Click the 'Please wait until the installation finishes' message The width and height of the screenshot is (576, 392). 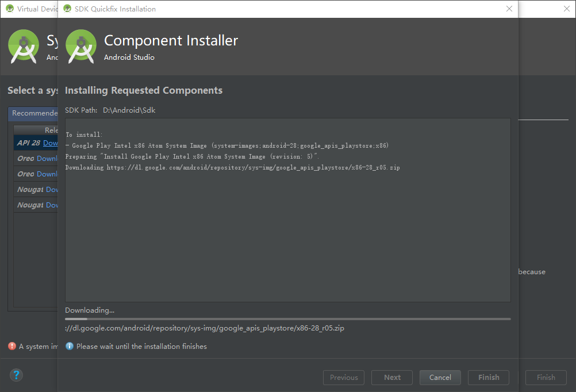pos(141,347)
